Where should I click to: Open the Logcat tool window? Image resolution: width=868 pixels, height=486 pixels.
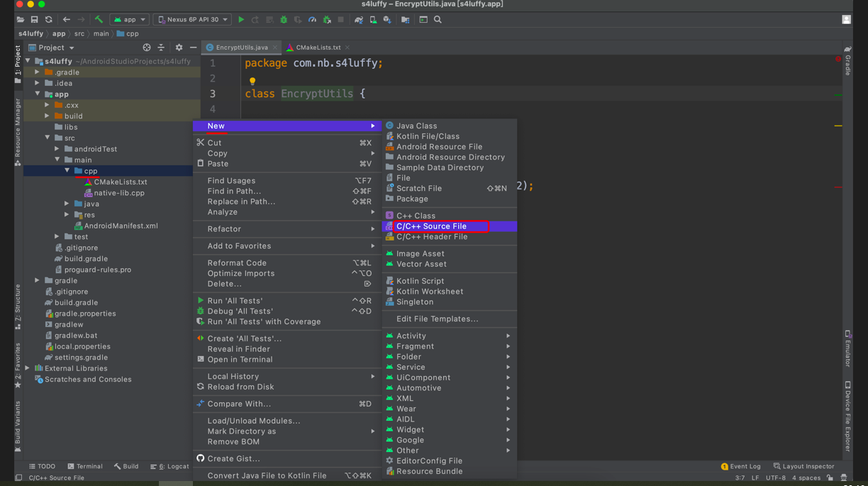tap(169, 467)
